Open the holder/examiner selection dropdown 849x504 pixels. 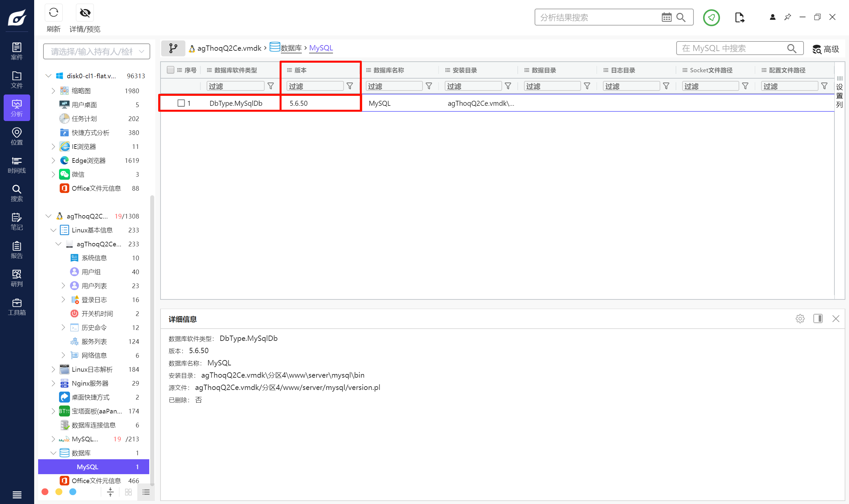[x=97, y=51]
